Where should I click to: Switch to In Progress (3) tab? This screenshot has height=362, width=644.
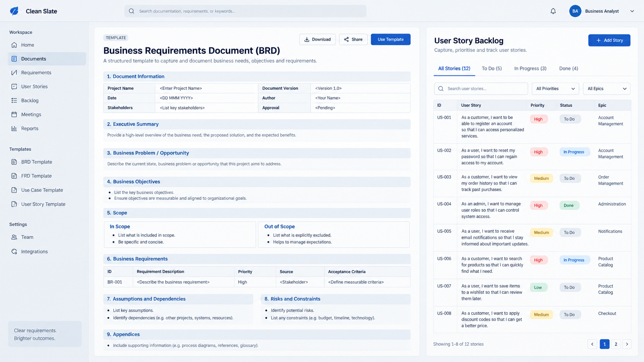[530, 68]
